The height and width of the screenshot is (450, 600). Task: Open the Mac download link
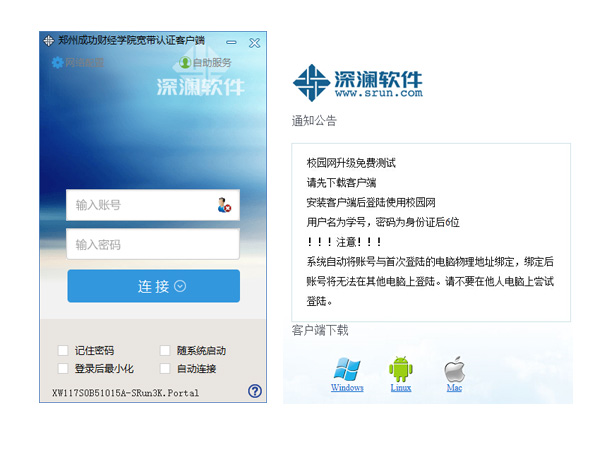tap(454, 388)
